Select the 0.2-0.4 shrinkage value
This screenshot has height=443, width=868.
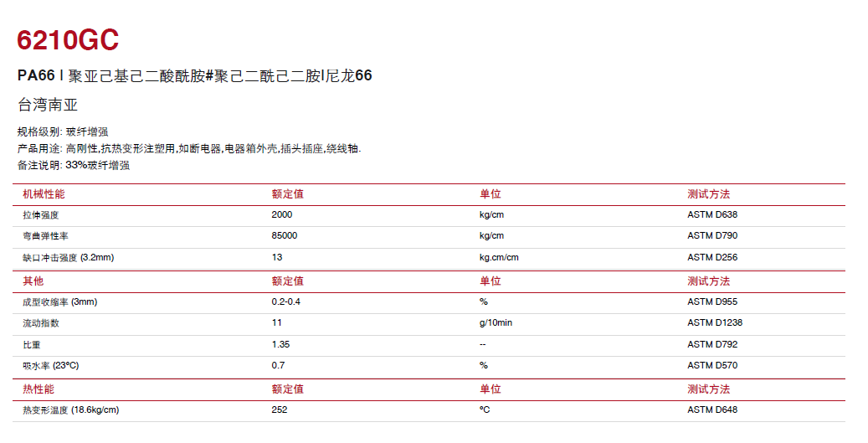(x=285, y=301)
